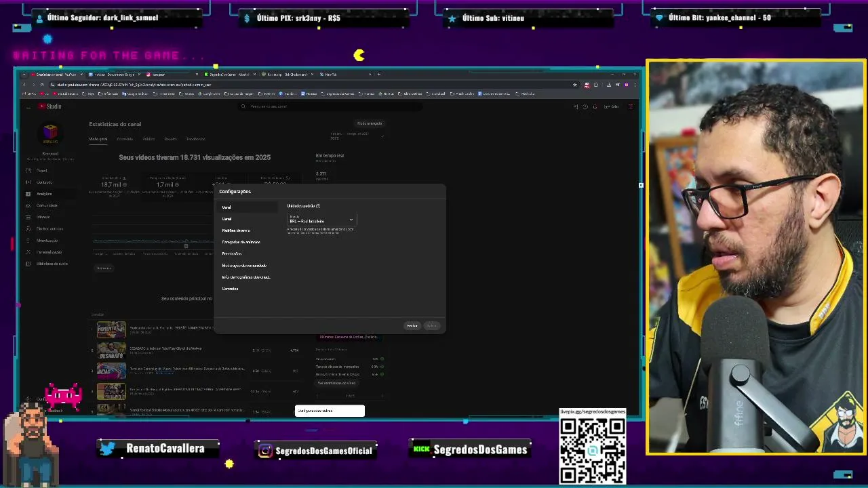Click the Em tempo real card title
This screenshot has width=868, height=488.
coord(330,156)
